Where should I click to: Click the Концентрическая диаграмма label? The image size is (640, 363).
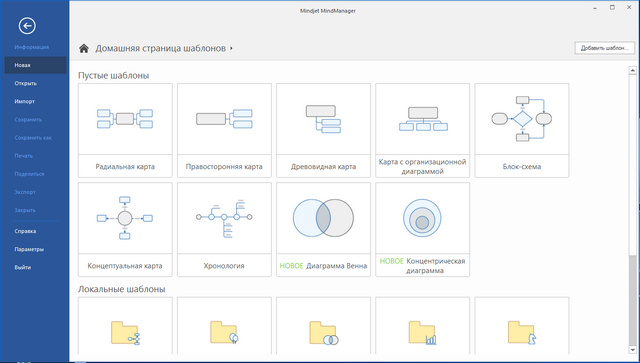click(x=436, y=266)
